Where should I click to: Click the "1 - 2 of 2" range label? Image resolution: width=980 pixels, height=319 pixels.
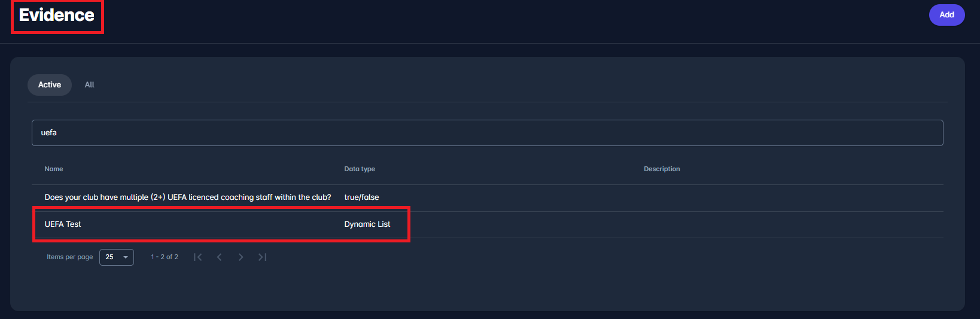(x=165, y=257)
